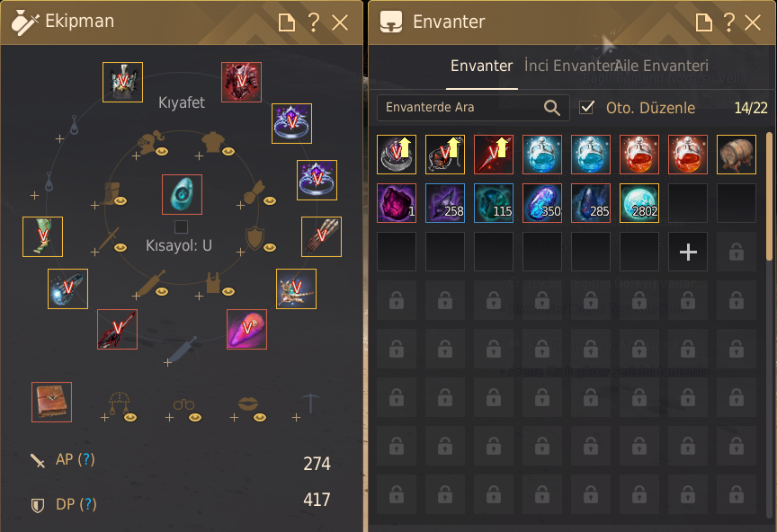Click the AP question mark link
Image resolution: width=777 pixels, height=532 pixels.
pos(86,459)
